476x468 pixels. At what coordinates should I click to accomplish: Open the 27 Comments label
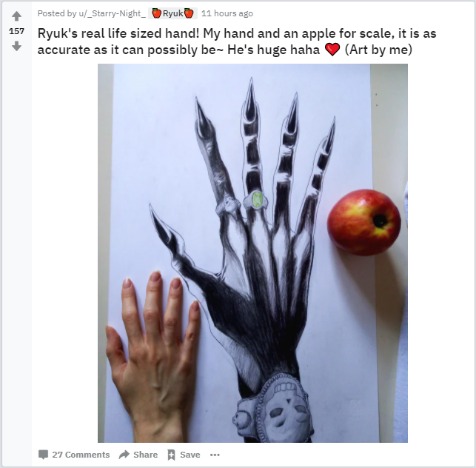coord(81,455)
